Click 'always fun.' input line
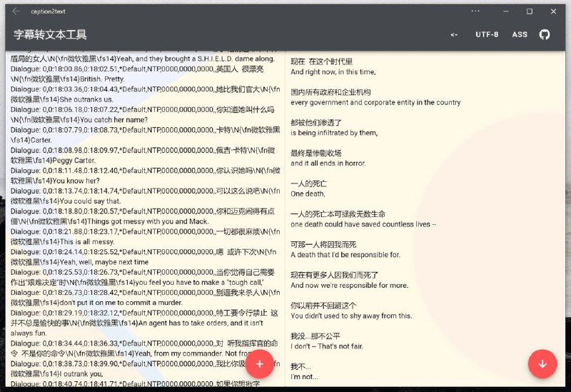Image resolution: width=571 pixels, height=392 pixels. click(29, 333)
